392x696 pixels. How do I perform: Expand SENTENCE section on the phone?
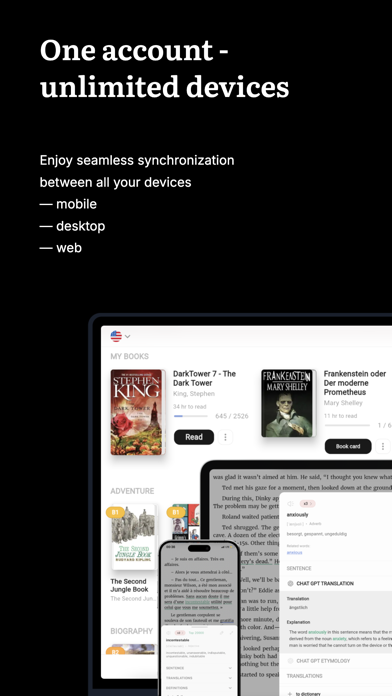pos(198,668)
